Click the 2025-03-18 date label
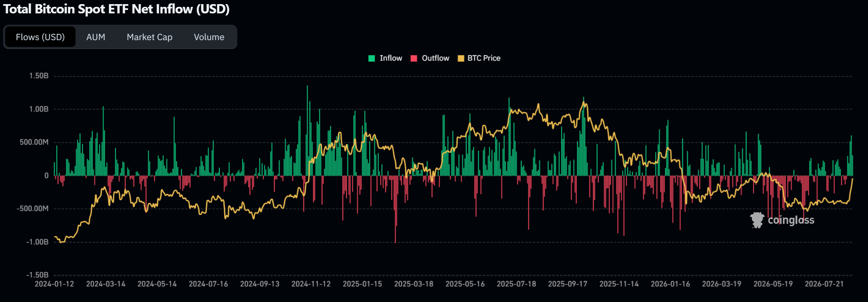The image size is (868, 302). [414, 284]
